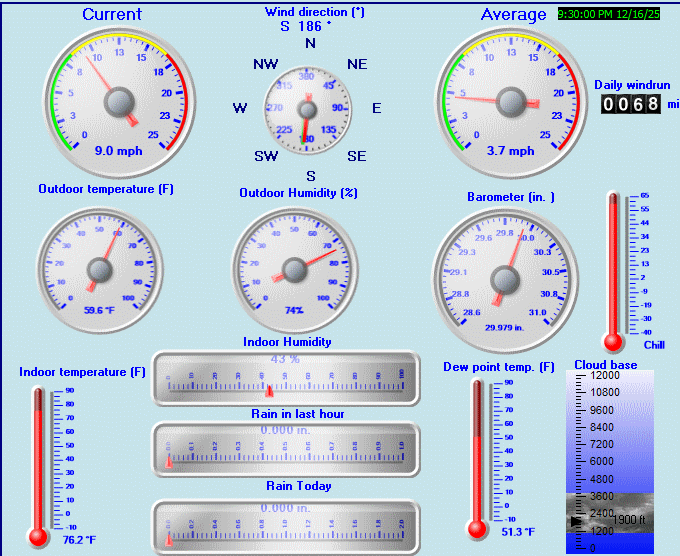
Task: Click the Indoor Humidity horizontal bar gauge
Action: (285, 379)
